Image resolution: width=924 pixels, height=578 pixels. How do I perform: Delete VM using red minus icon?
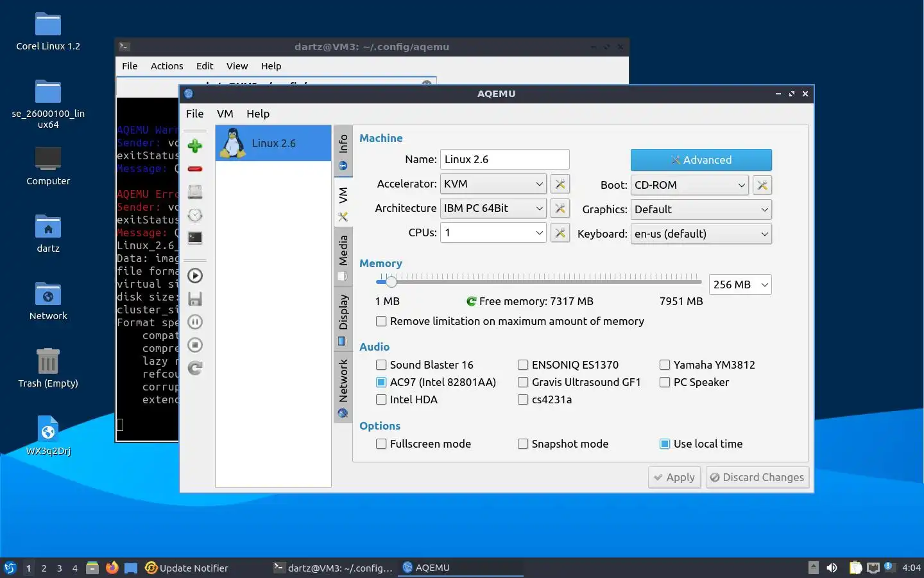pos(195,169)
